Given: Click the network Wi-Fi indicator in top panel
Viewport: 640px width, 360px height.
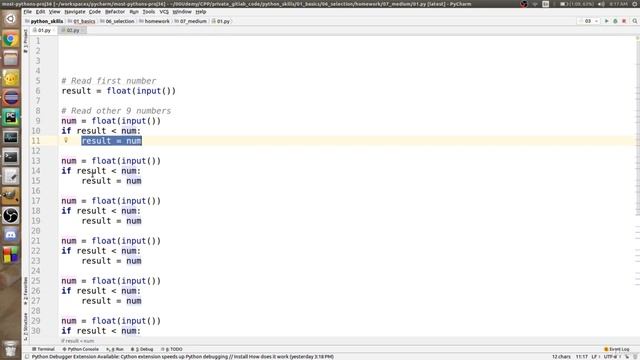Looking at the screenshot, I should click(x=535, y=4).
